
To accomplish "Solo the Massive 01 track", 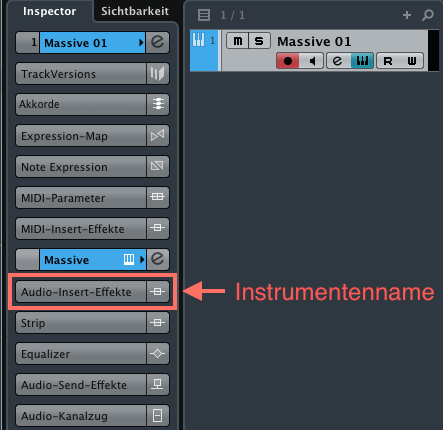I will (x=259, y=41).
